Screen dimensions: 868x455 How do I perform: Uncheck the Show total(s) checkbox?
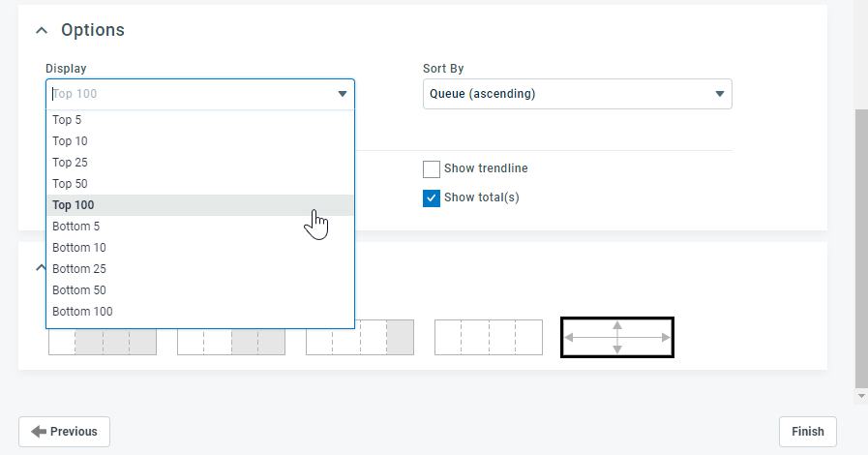point(432,198)
